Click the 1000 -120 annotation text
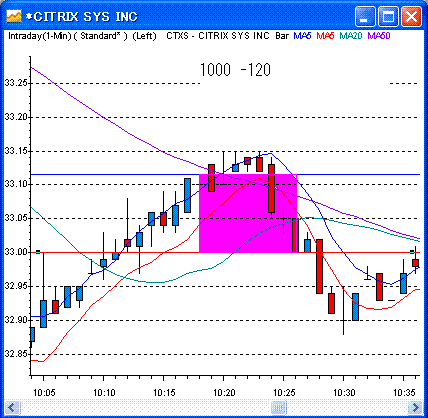Viewport: 428px width, 418px height. [235, 70]
